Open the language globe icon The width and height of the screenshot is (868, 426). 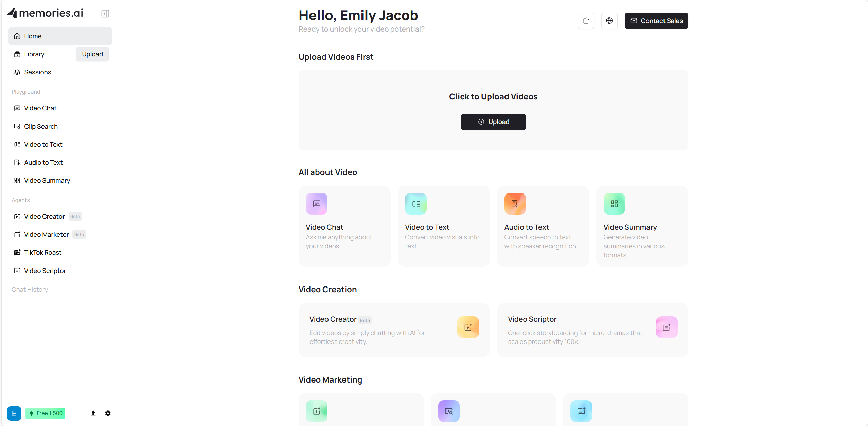[x=609, y=21]
